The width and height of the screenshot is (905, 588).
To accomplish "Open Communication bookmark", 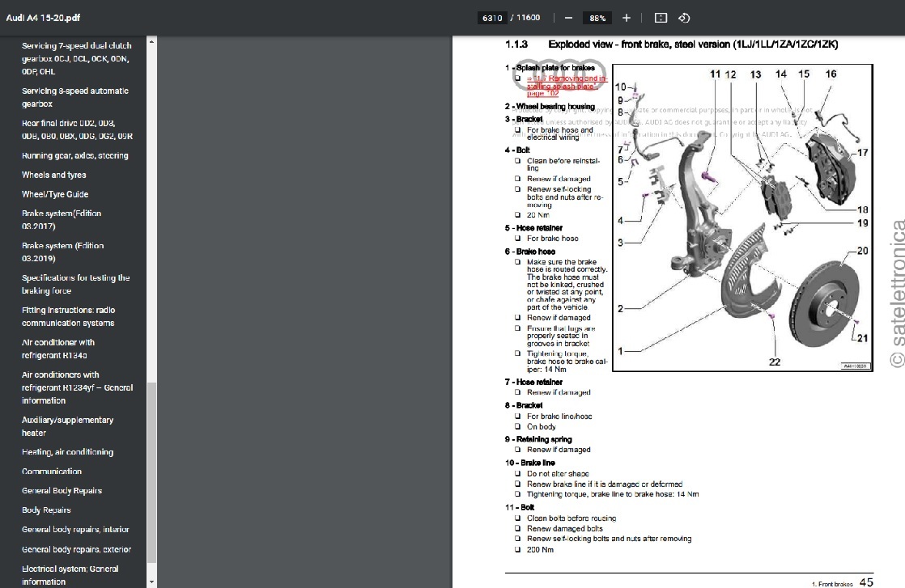I will 51,472.
